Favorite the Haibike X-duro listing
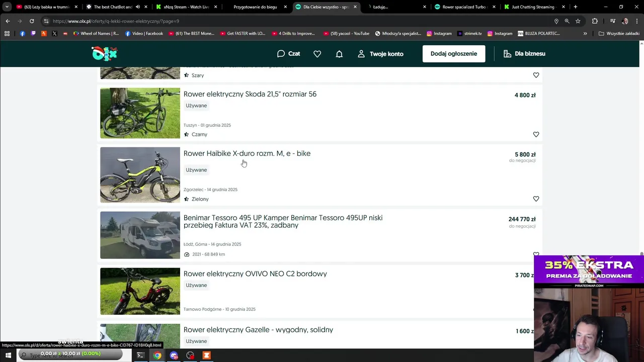644x362 pixels. point(536,199)
